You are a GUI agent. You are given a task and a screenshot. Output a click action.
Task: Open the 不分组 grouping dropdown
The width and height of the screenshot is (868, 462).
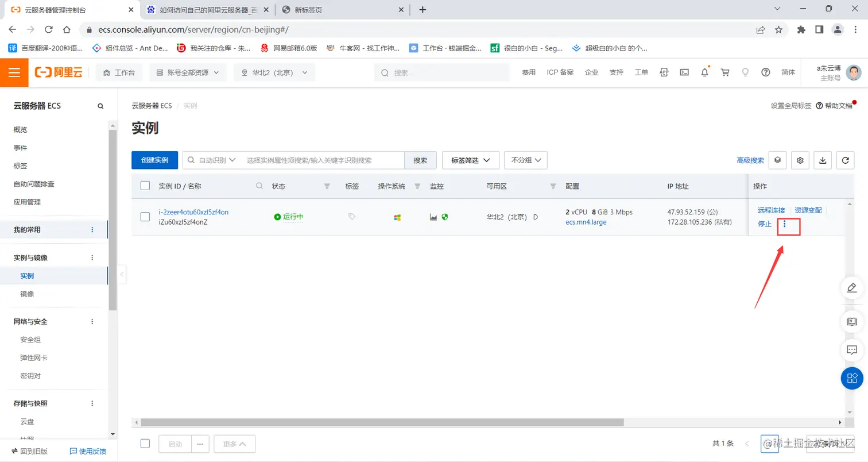(x=526, y=160)
